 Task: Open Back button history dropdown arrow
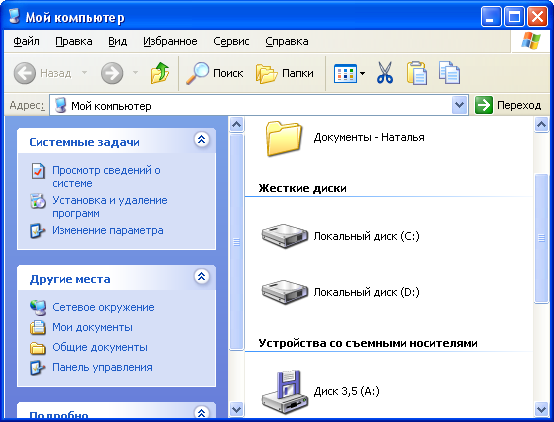tap(84, 73)
